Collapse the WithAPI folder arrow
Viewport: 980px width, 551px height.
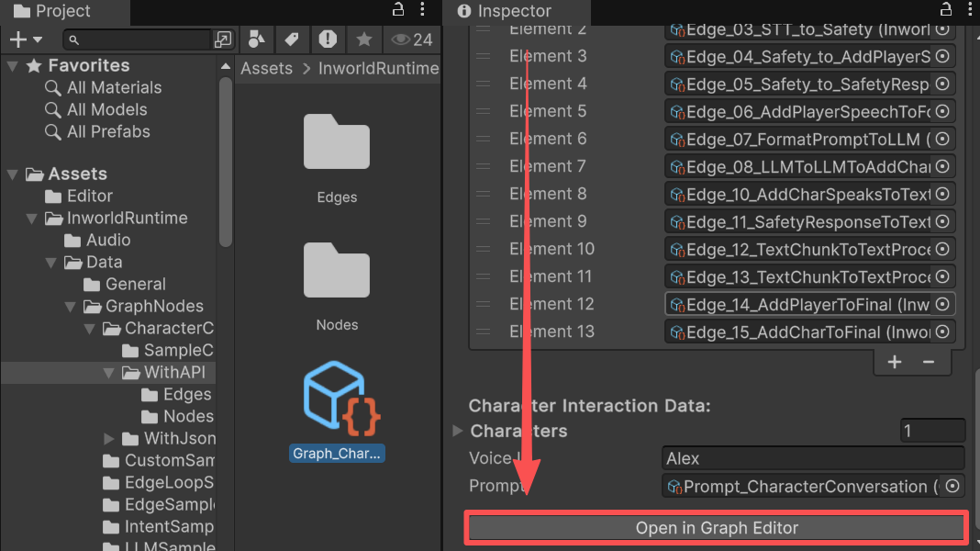pyautogui.click(x=109, y=373)
